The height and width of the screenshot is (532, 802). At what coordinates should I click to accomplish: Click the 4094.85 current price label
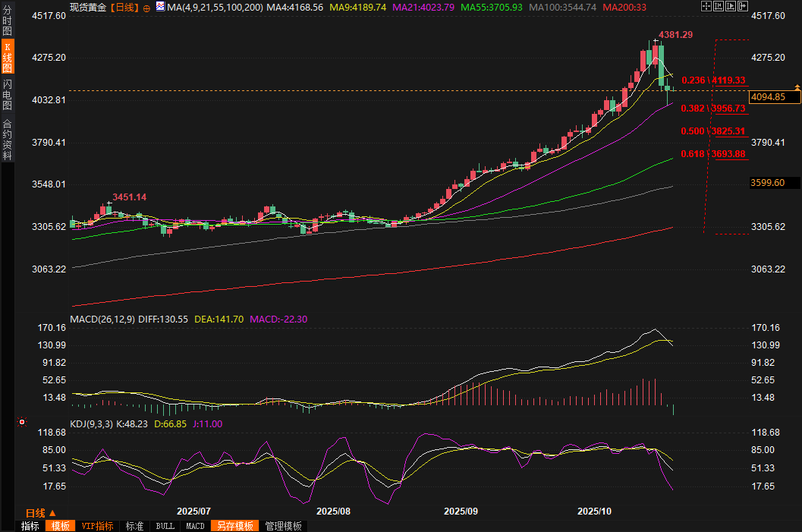point(767,96)
